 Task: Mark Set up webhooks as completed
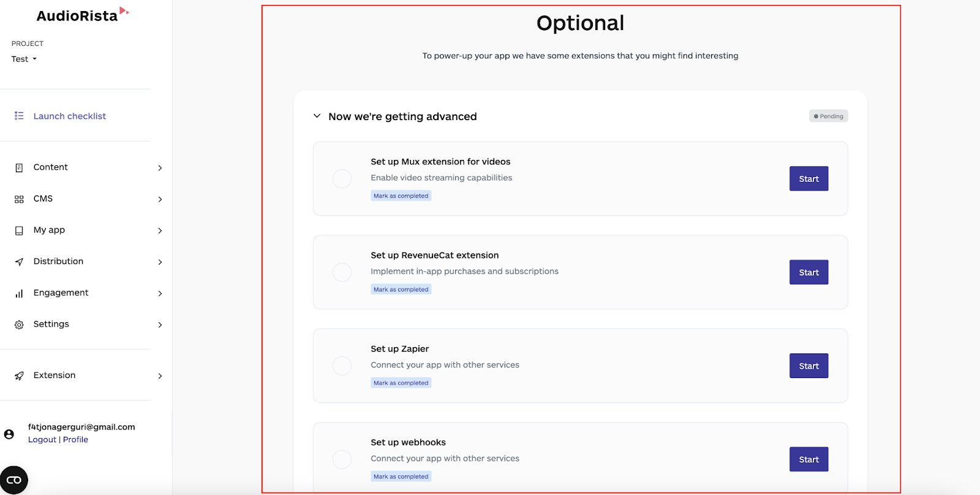click(x=401, y=476)
